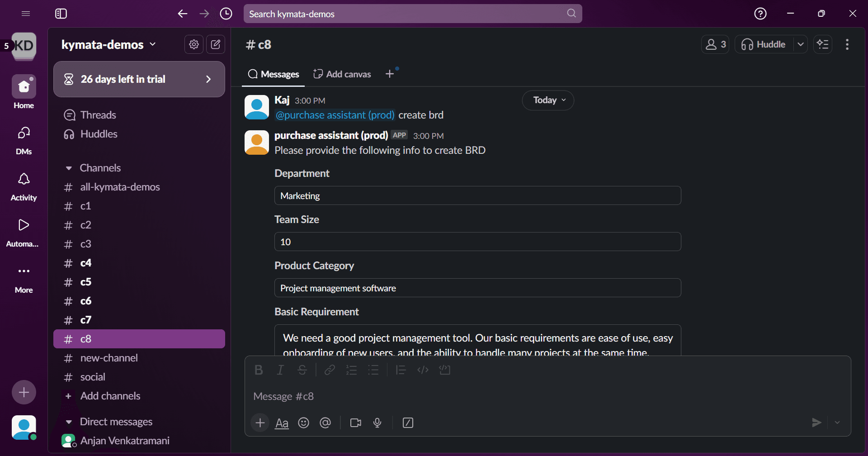Open the all-kymata-demos channel
The width and height of the screenshot is (868, 456).
(x=139, y=187)
